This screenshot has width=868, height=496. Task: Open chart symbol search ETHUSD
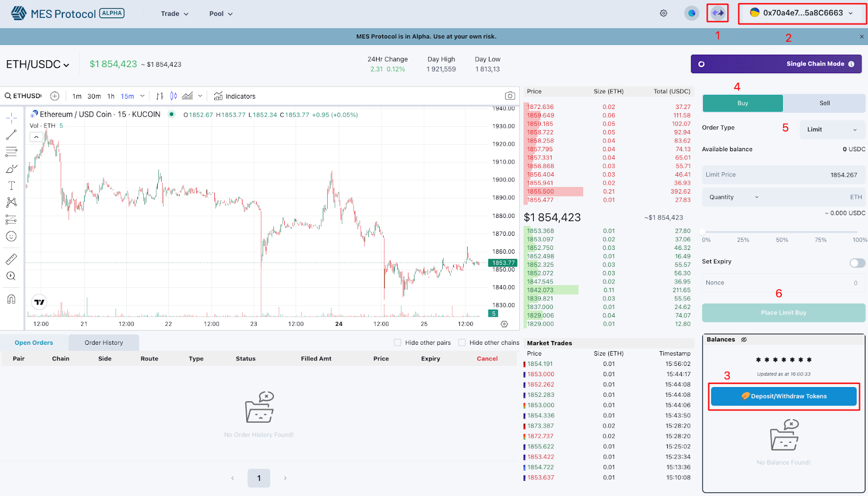pos(23,96)
